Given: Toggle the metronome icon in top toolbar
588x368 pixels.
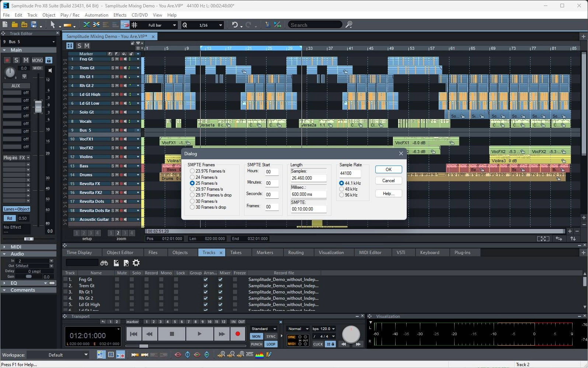Looking at the screenshot, I should [x=268, y=25].
